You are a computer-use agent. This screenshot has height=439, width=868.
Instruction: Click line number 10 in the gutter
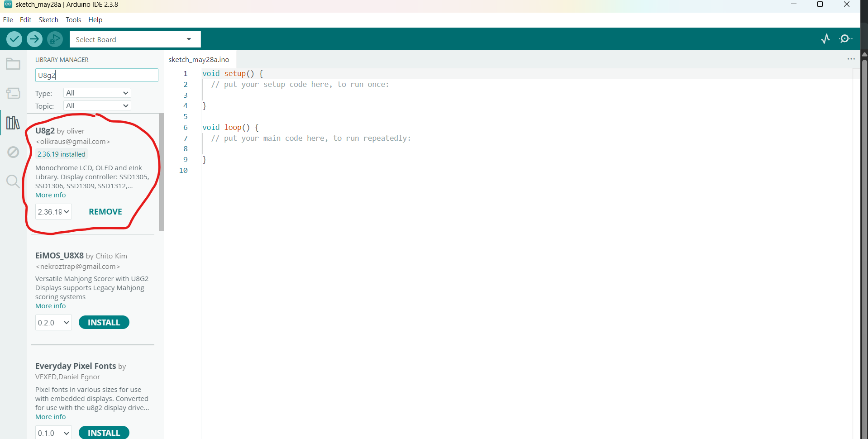183,170
